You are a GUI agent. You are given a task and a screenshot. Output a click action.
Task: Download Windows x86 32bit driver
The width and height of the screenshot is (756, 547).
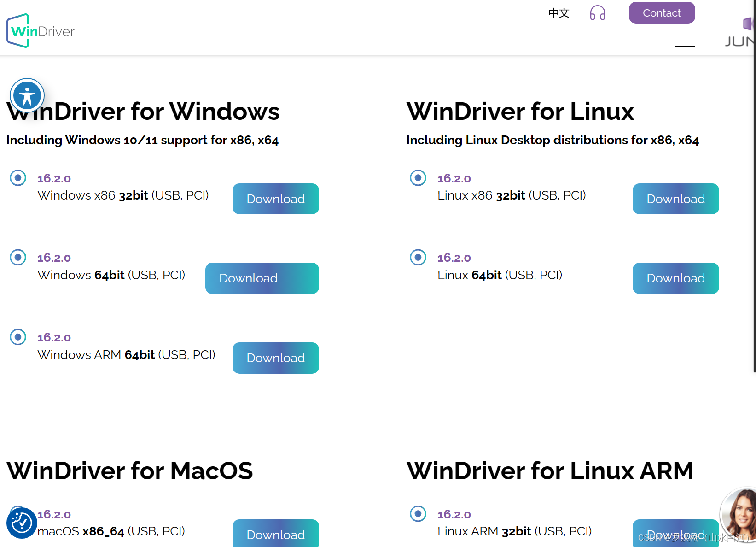tap(275, 199)
